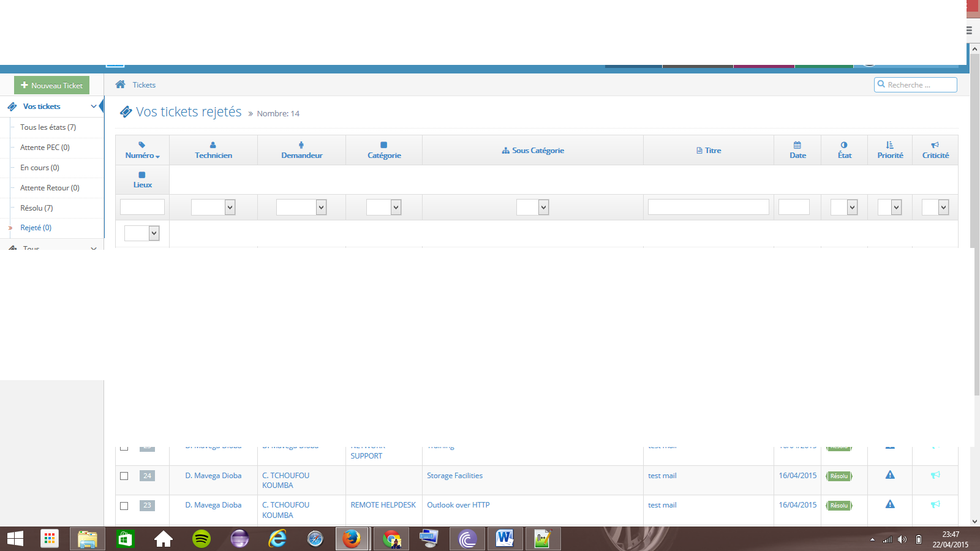
Task: Click the Numéro filter text field
Action: (x=142, y=207)
